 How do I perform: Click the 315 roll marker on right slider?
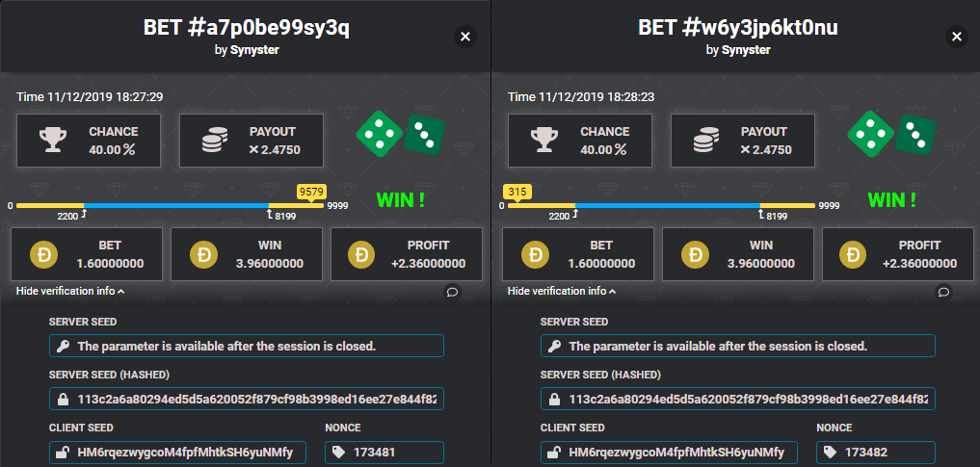517,192
